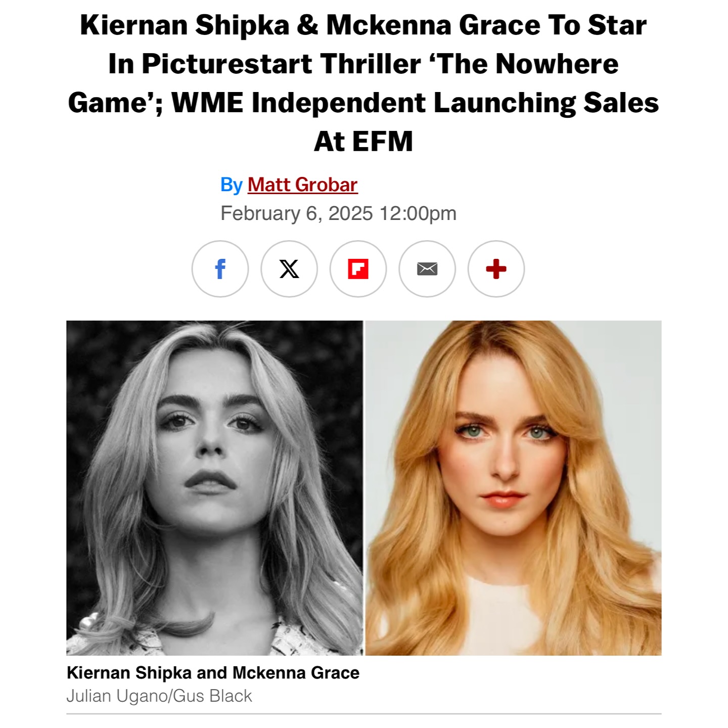Click 'Kiernan Shipka' at the headline's start

click(185, 26)
